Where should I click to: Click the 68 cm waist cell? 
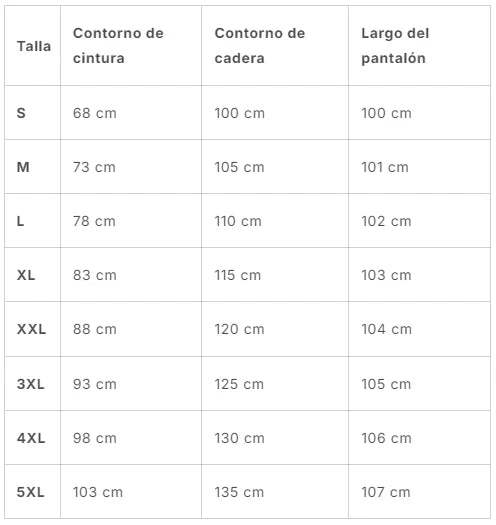tap(95, 113)
